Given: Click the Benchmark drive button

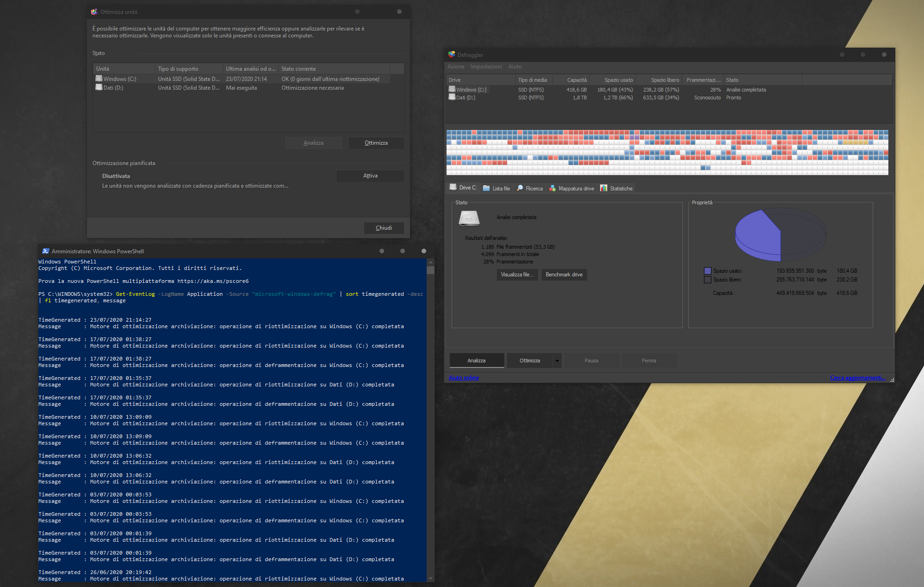Looking at the screenshot, I should pyautogui.click(x=564, y=275).
